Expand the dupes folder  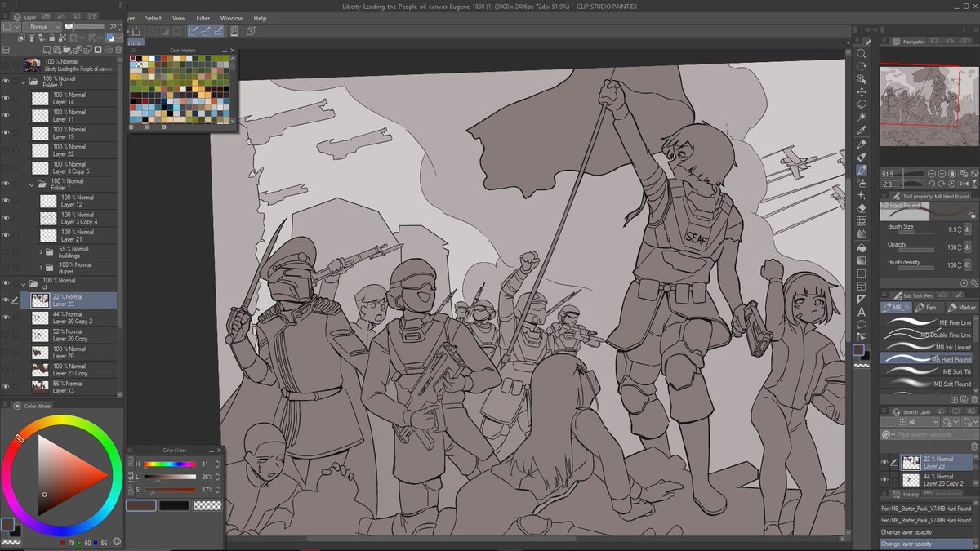pyautogui.click(x=41, y=268)
